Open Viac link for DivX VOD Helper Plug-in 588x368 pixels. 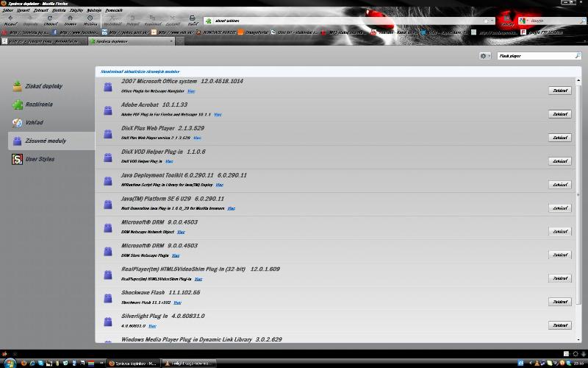click(x=169, y=161)
